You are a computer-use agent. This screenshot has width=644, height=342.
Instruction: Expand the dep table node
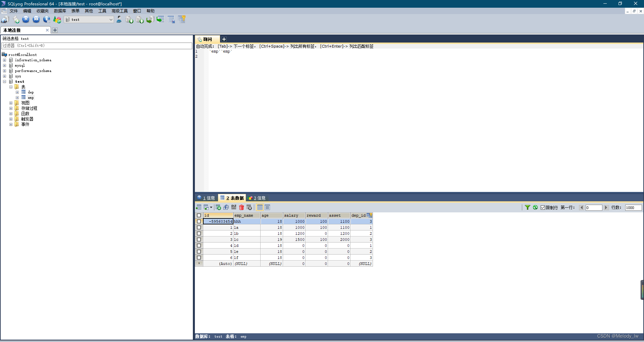[x=17, y=92]
